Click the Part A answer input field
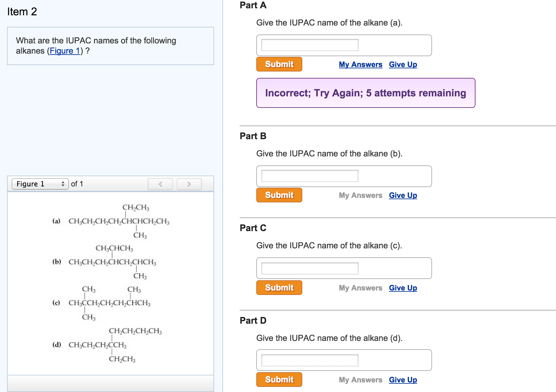Screen dimensions: 556x392 pos(310,45)
